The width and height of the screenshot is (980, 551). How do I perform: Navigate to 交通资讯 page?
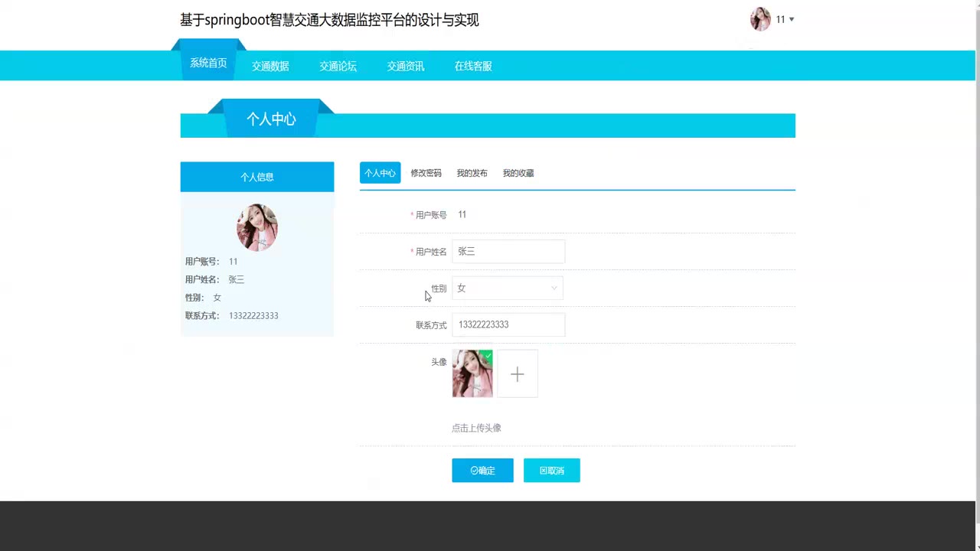click(x=405, y=67)
